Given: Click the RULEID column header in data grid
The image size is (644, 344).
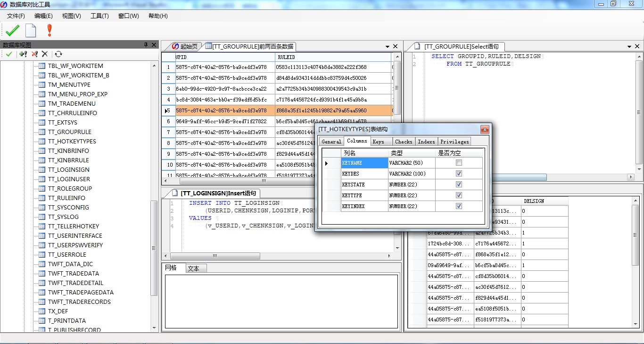Looking at the screenshot, I should (333, 57).
